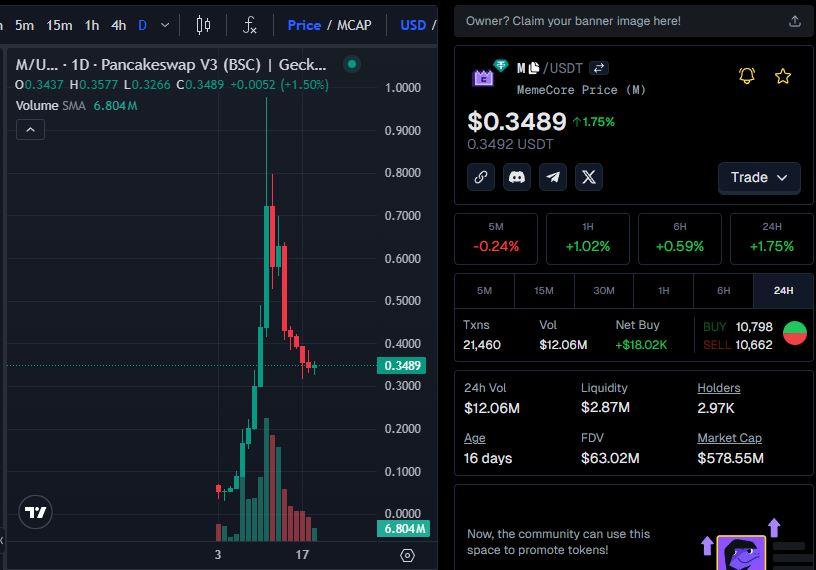Swap the M/USDT pair order
Viewport: 816px width, 570px height.
598,68
